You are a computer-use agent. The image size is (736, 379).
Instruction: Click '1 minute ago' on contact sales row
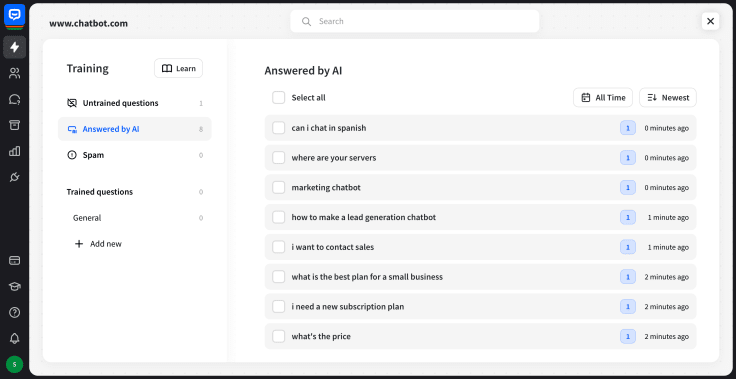668,247
